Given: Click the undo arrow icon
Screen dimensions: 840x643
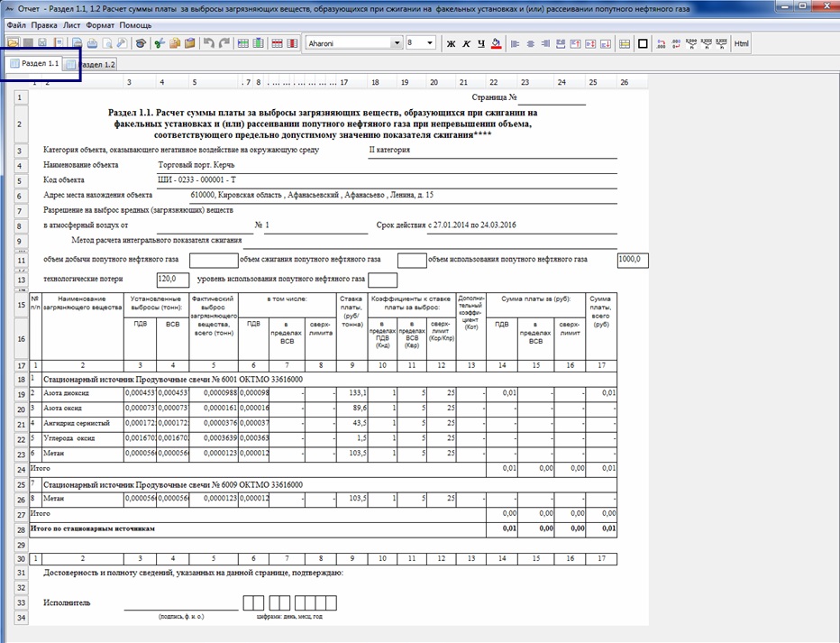Looking at the screenshot, I should (209, 43).
